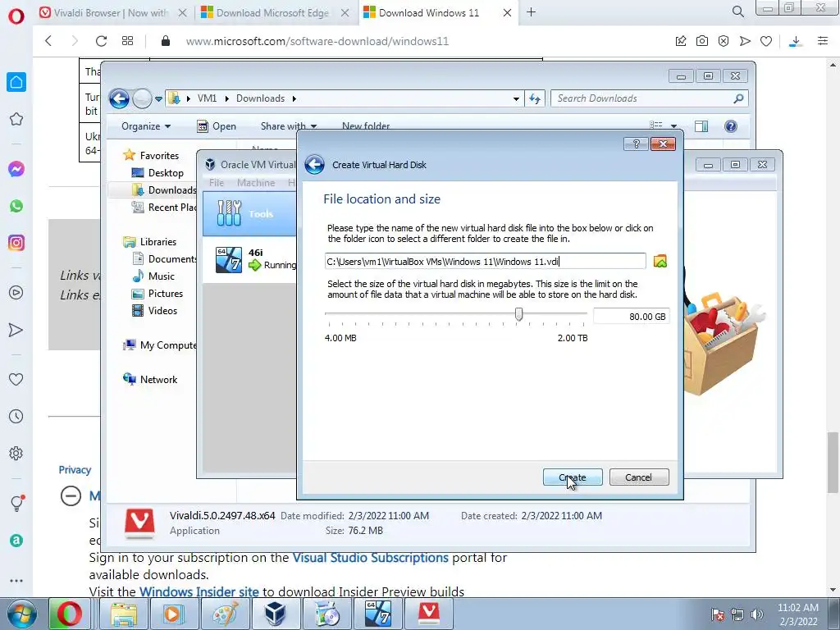Toggle Explorer preview pane icon
The height and width of the screenshot is (630, 840).
701,126
